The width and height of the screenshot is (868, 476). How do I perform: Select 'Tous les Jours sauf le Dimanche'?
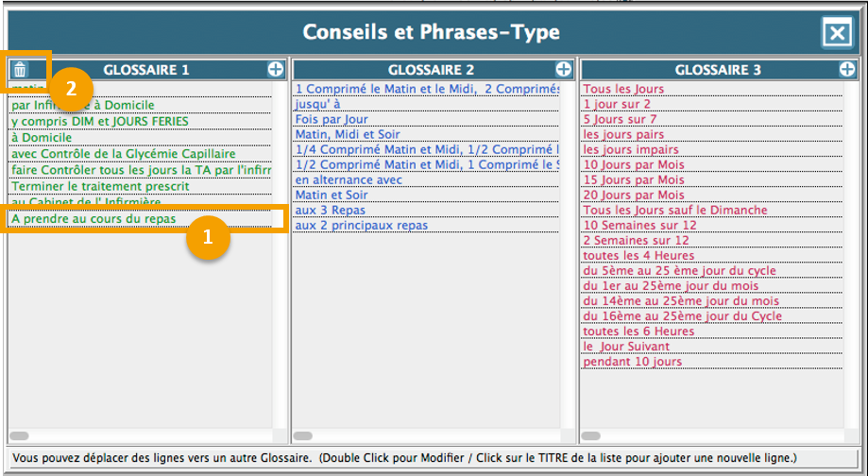674,210
